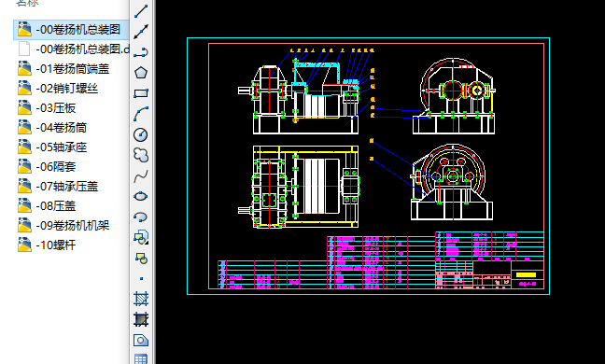The image size is (605, 364).
Task: Click the -07轴承压盖 file icon
Action: point(24,187)
